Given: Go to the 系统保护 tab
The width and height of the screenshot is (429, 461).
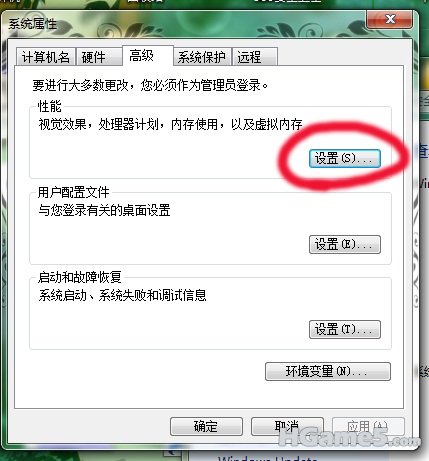Looking at the screenshot, I should click(x=202, y=57).
